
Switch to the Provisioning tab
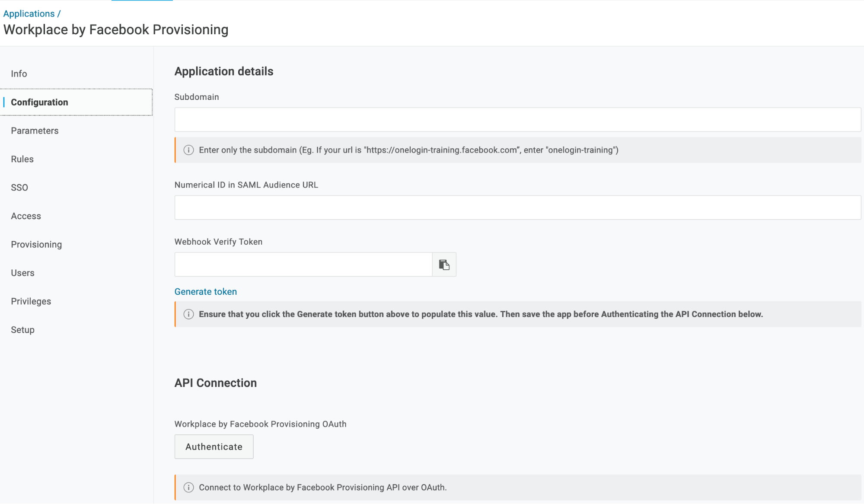coord(36,245)
